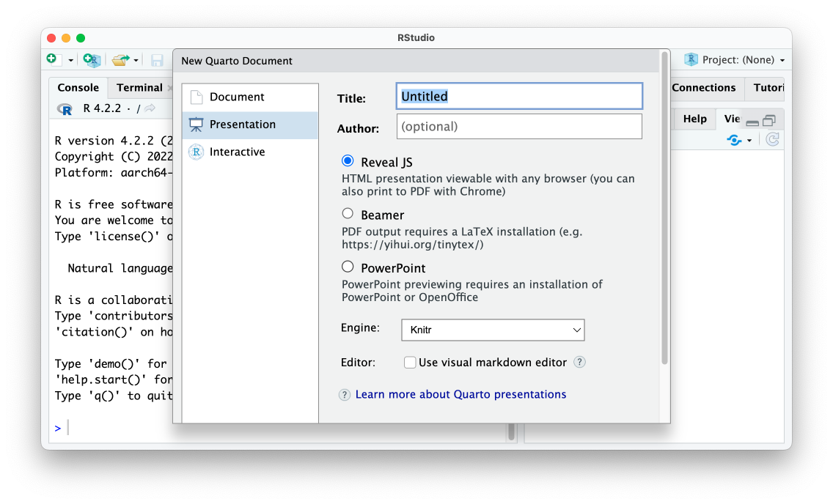
Task: Click the Editor help question mark
Action: 579,362
